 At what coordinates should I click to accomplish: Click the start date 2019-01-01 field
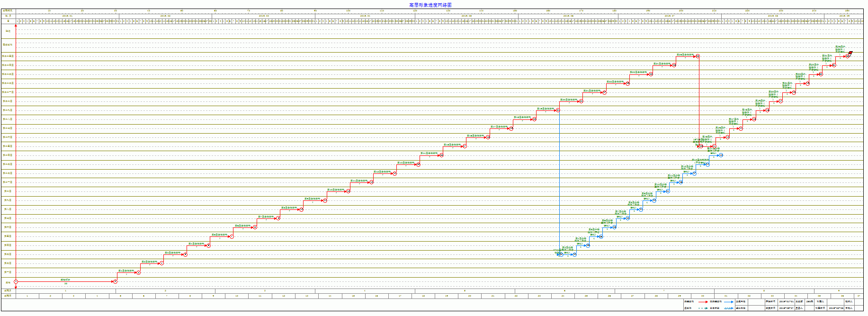tap(786, 301)
